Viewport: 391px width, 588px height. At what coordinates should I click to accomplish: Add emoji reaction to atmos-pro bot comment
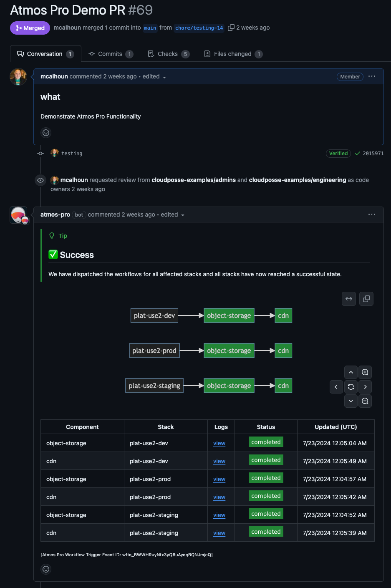pos(46,569)
